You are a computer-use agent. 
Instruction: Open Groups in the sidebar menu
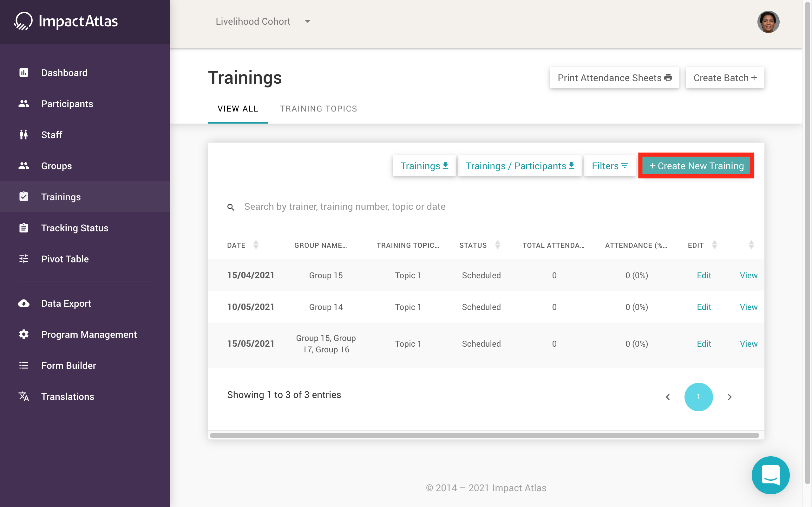click(x=56, y=166)
